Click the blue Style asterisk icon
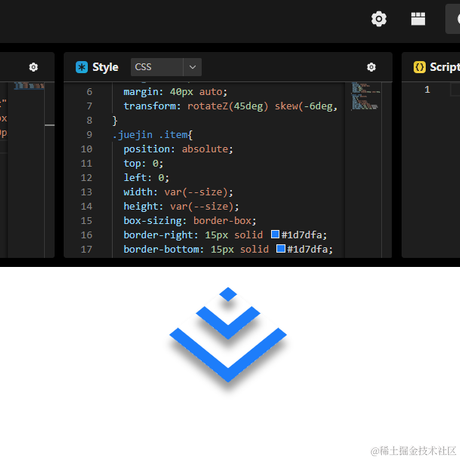The image size is (460, 460). point(82,67)
